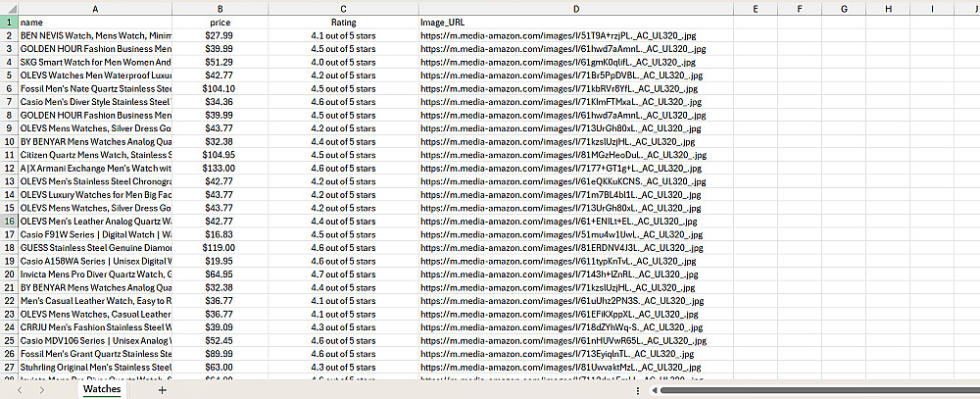Select the SKG Smart Watch name cell
Image resolution: width=980 pixels, height=399 pixels.
[x=95, y=62]
